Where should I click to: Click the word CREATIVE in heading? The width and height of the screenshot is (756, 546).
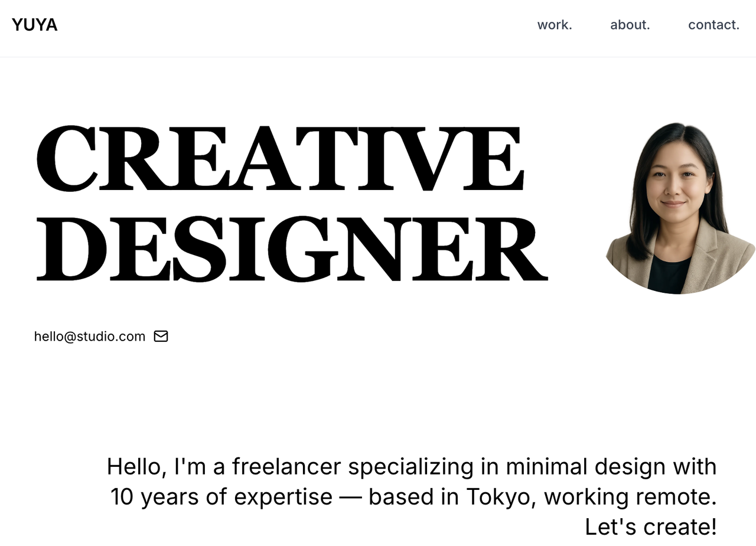tap(279, 158)
